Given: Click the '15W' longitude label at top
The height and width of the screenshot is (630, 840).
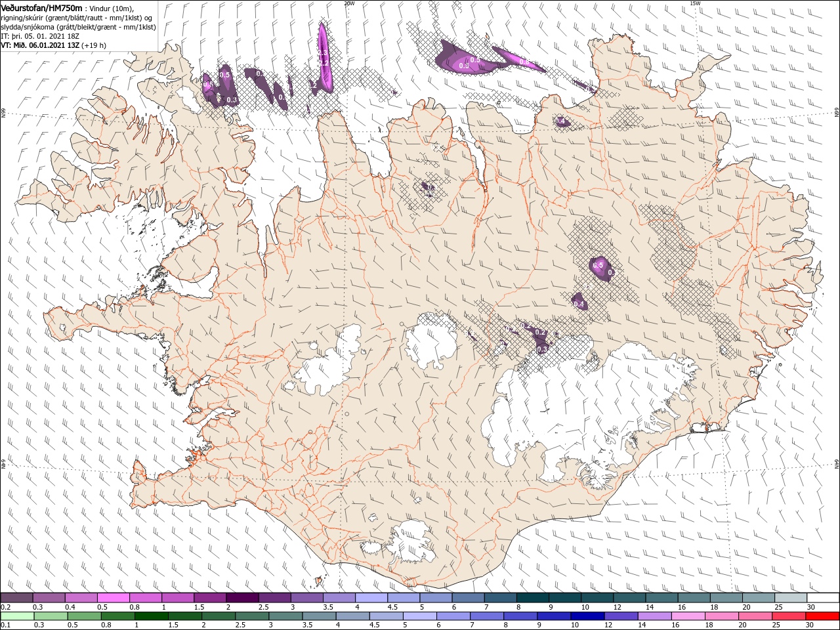Looking at the screenshot, I should (695, 3).
